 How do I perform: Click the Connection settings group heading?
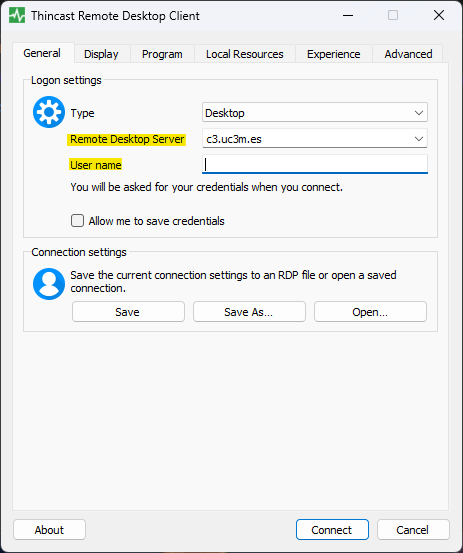(x=79, y=252)
